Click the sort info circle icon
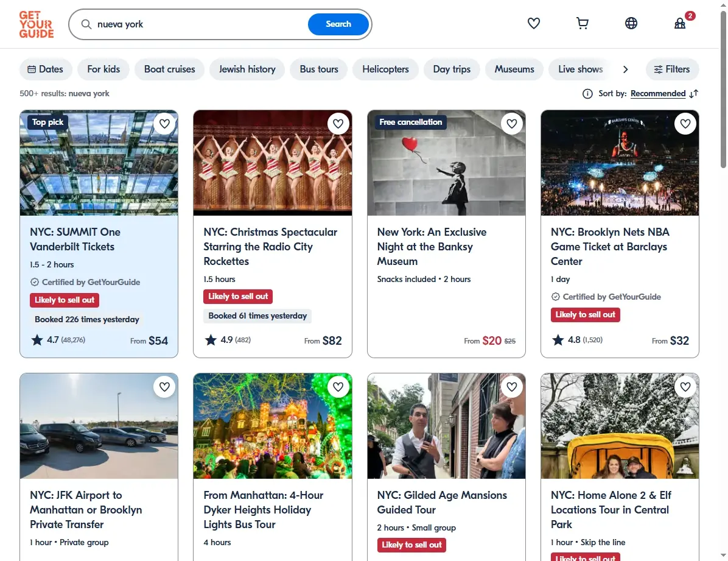 pos(587,94)
